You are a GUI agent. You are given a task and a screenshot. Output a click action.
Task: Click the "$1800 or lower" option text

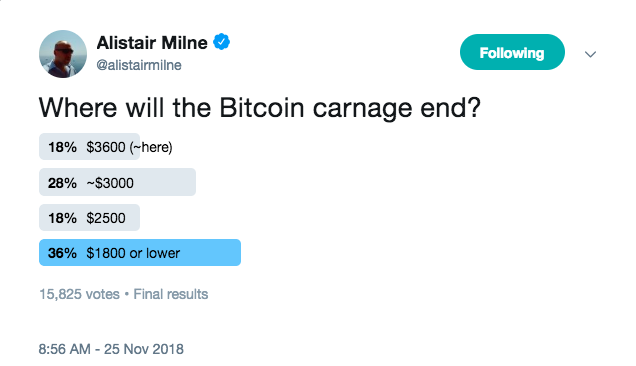(x=133, y=253)
